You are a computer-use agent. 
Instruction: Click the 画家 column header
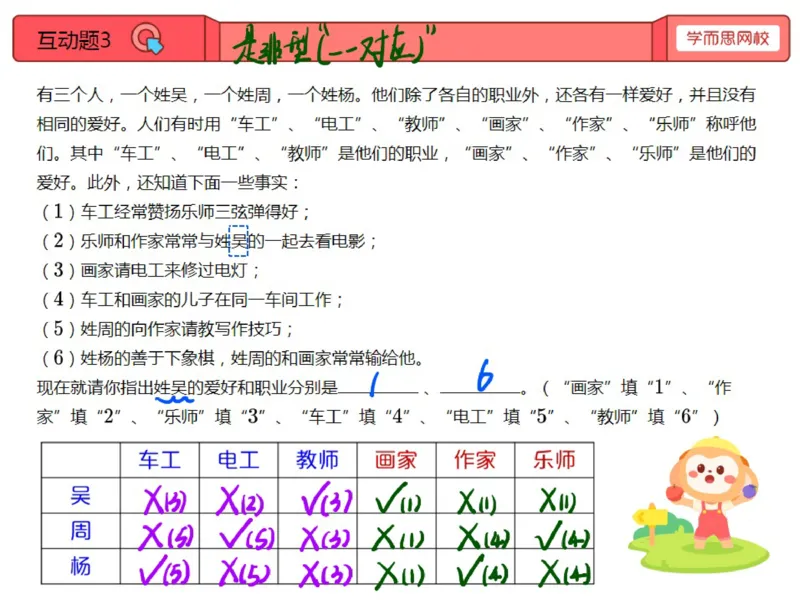click(396, 460)
